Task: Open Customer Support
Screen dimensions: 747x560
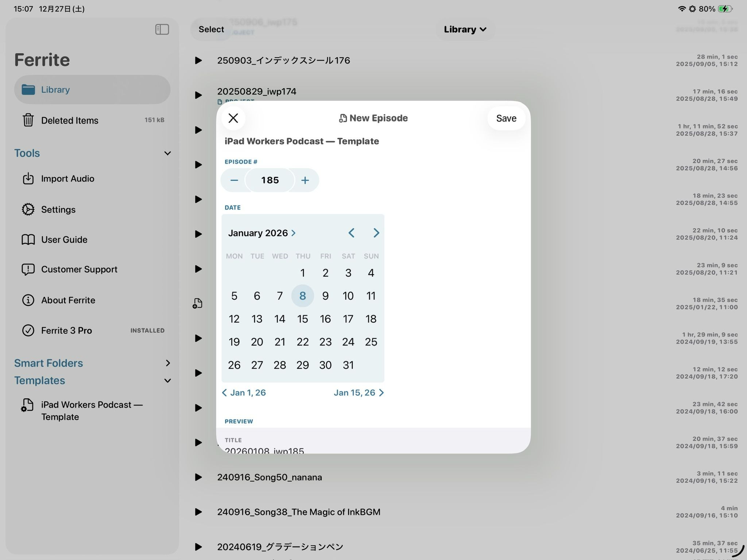Action: tap(79, 269)
